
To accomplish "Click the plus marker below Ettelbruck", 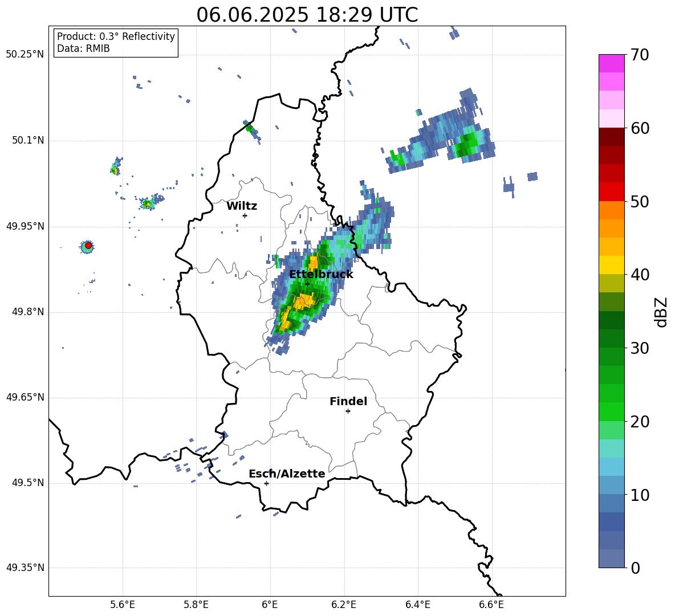I will (x=307, y=284).
